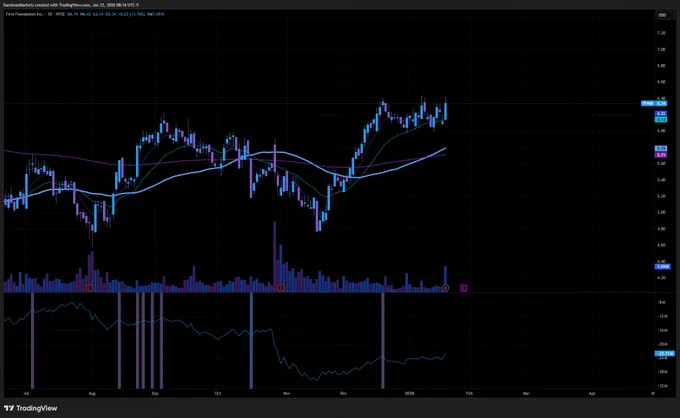The image size is (680, 418).
Task: Click the Sep label on time axis
Action: (x=155, y=394)
